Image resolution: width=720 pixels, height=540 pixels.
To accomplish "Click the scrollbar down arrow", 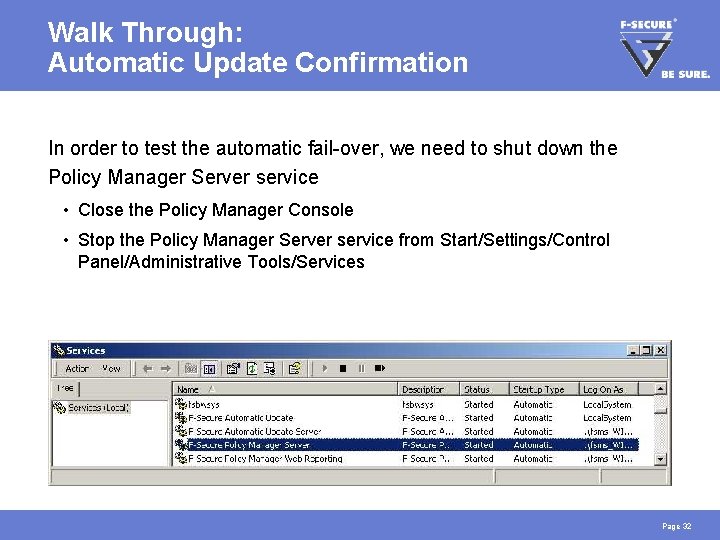I will (660, 459).
